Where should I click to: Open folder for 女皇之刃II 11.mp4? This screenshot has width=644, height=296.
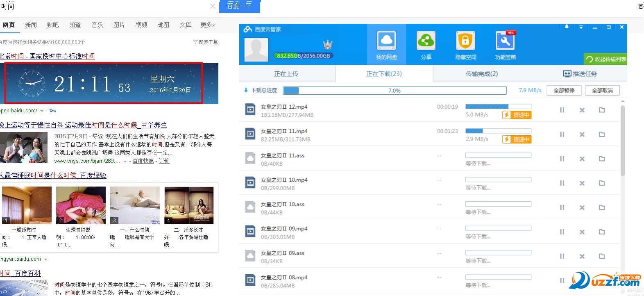[x=602, y=134]
